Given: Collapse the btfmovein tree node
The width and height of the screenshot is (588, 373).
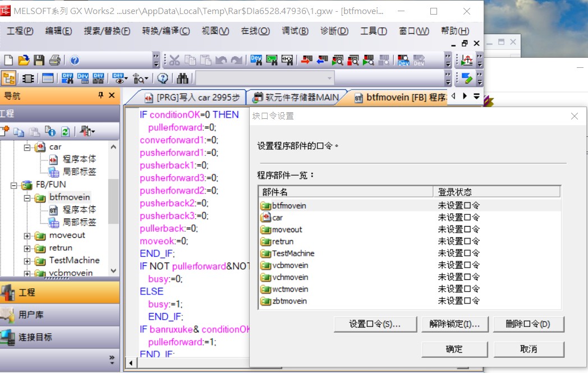Looking at the screenshot, I should pos(27,197).
